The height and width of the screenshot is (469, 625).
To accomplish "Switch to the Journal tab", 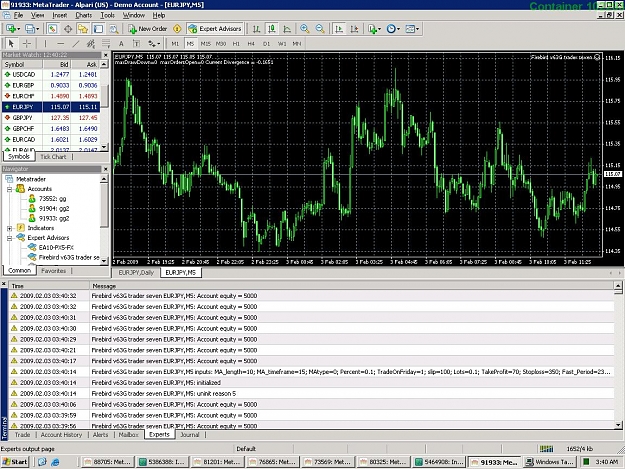I will 190,435.
